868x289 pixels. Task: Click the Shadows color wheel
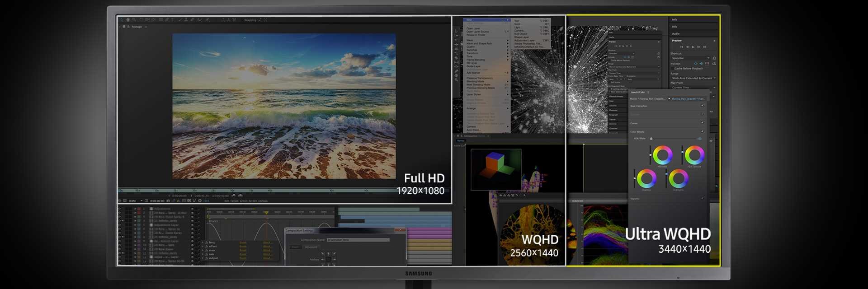point(646,179)
